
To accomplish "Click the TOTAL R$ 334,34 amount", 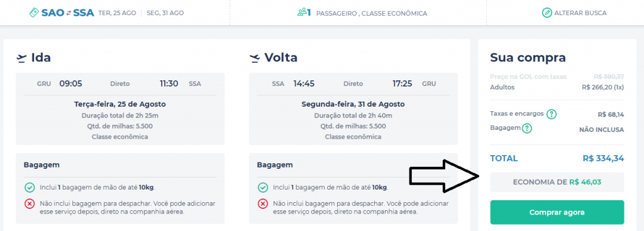I will (603, 159).
